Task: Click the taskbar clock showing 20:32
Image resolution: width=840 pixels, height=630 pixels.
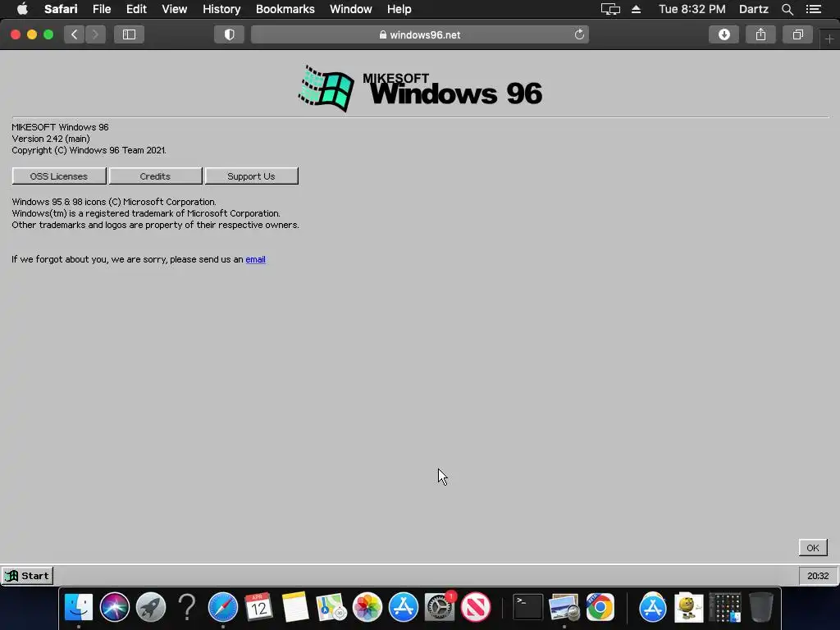Action: (818, 576)
